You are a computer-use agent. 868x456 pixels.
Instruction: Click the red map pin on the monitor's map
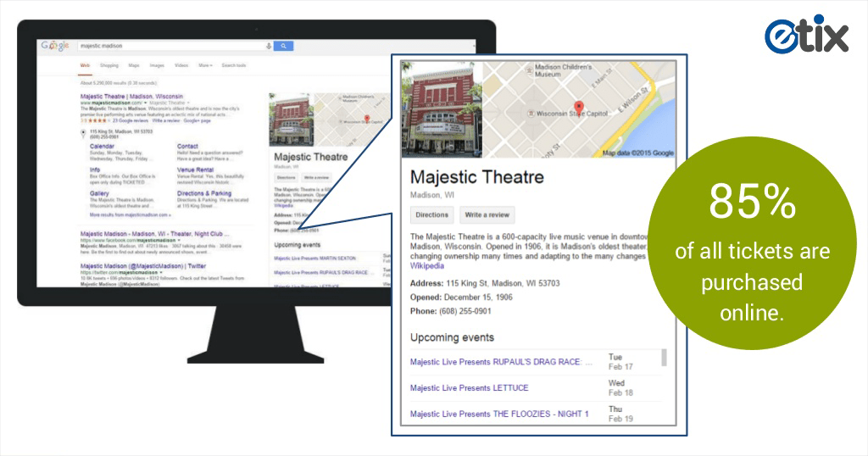[x=366, y=119]
